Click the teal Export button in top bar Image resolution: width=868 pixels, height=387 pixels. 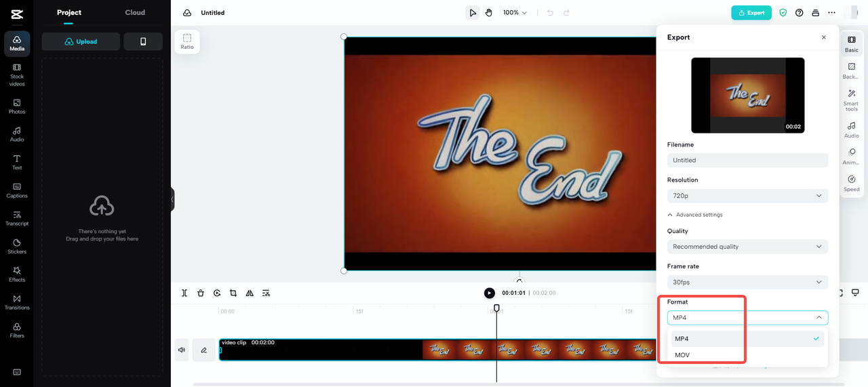tap(751, 13)
